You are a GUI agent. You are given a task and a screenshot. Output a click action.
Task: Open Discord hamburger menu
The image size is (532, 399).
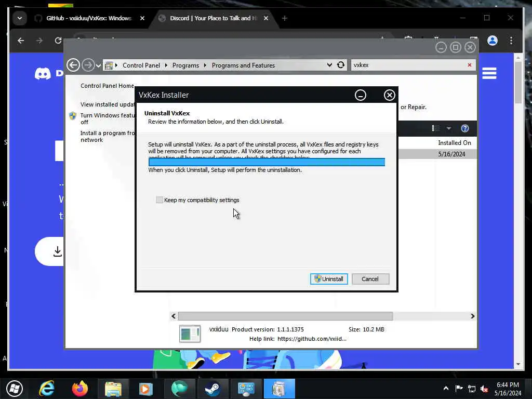click(x=489, y=73)
